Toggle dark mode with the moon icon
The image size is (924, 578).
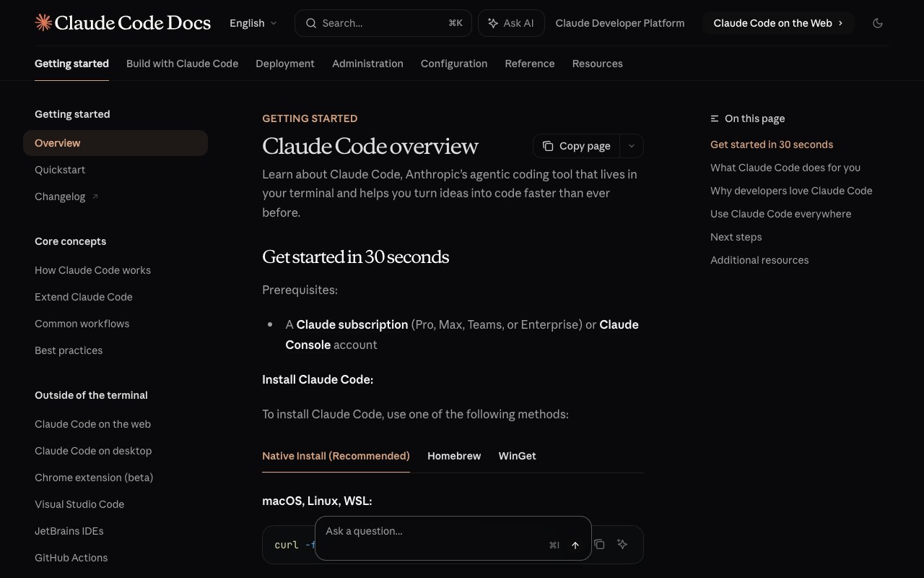[x=878, y=23]
